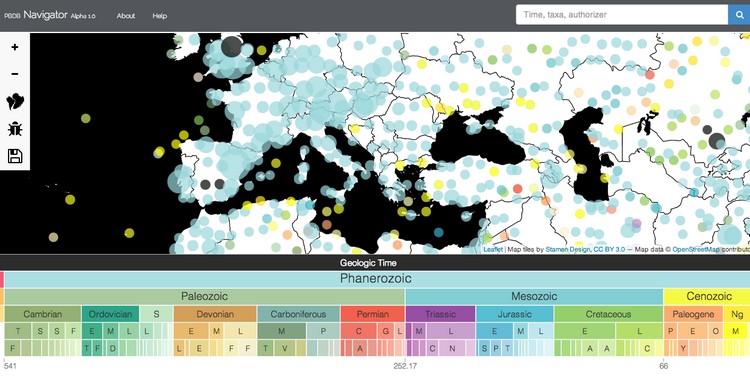Select the Ordovician period

(110, 314)
